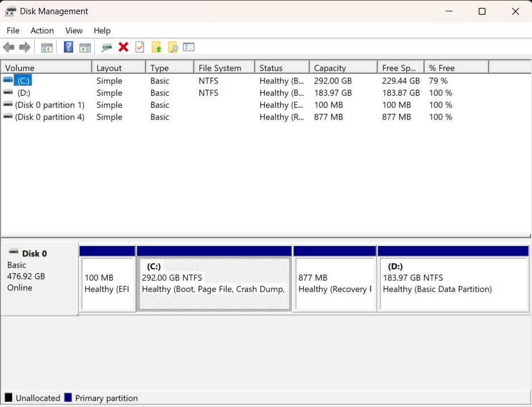
Task: Click the yellow folder with green up arrow icon
Action: [x=157, y=48]
